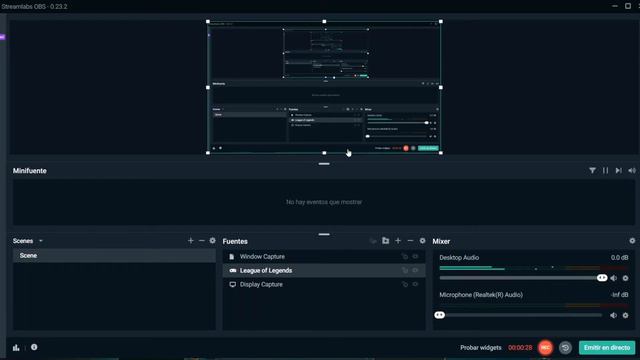Screen dimensions: 640x360
Task: Click the 00:00:28 recording timer
Action: pyautogui.click(x=520, y=348)
